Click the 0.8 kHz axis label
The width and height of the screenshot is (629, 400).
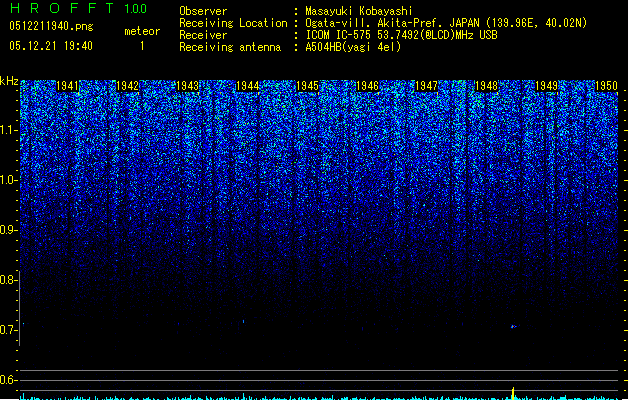coord(9,280)
